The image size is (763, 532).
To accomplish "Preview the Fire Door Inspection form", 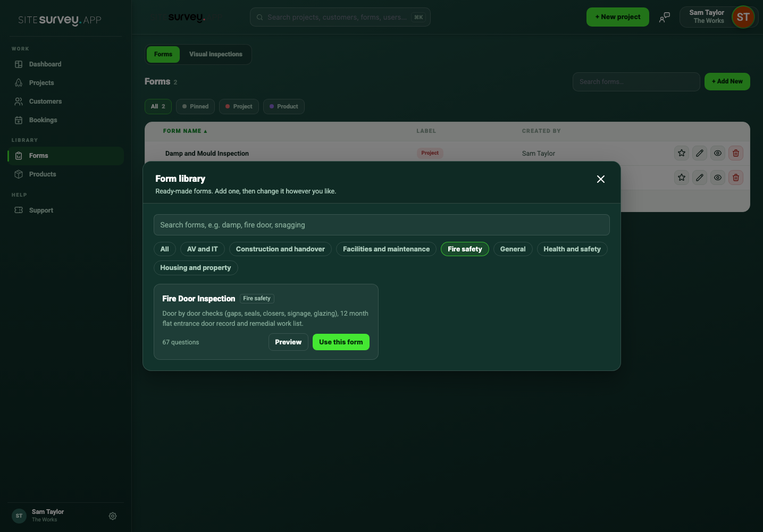I will coord(288,342).
